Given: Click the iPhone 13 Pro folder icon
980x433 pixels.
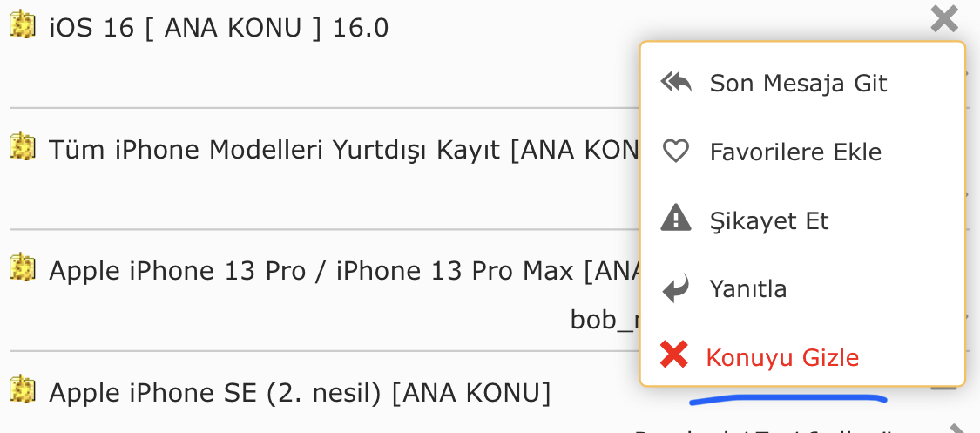Looking at the screenshot, I should 23,267.
